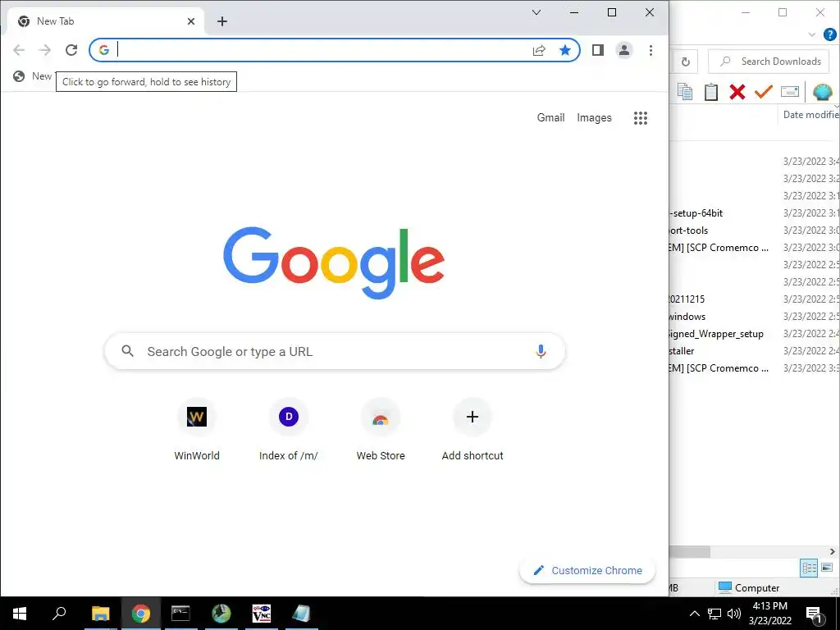Switch Explorer to details view
840x630 pixels.
pyautogui.click(x=808, y=568)
